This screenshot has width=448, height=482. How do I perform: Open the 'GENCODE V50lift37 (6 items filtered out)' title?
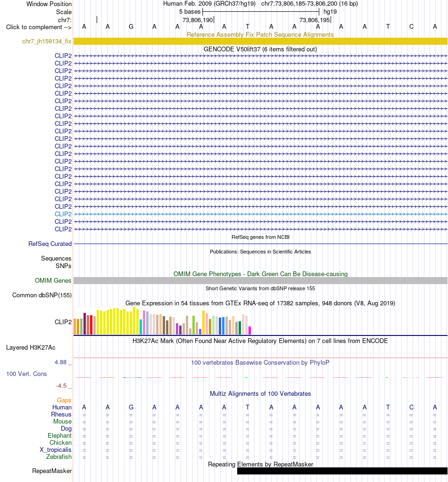260,49
